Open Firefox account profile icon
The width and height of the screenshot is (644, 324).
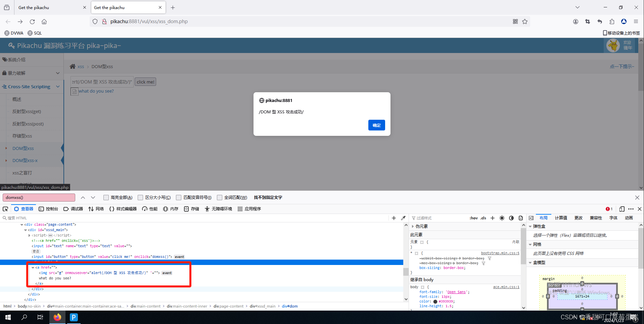pyautogui.click(x=576, y=21)
